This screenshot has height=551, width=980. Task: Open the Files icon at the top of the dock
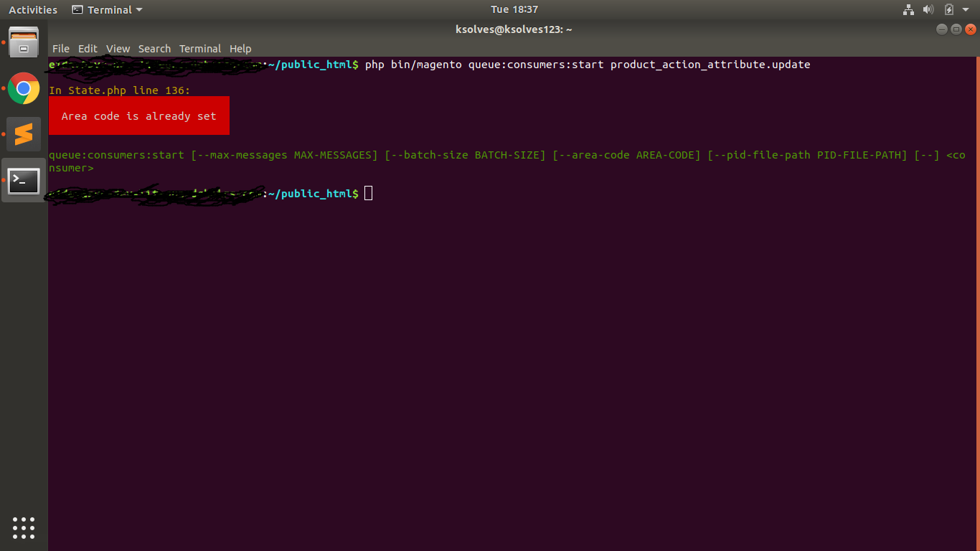click(x=24, y=43)
